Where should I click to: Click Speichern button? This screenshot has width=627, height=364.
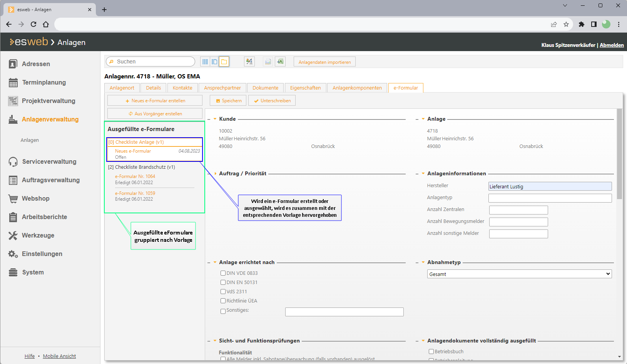[x=229, y=100]
